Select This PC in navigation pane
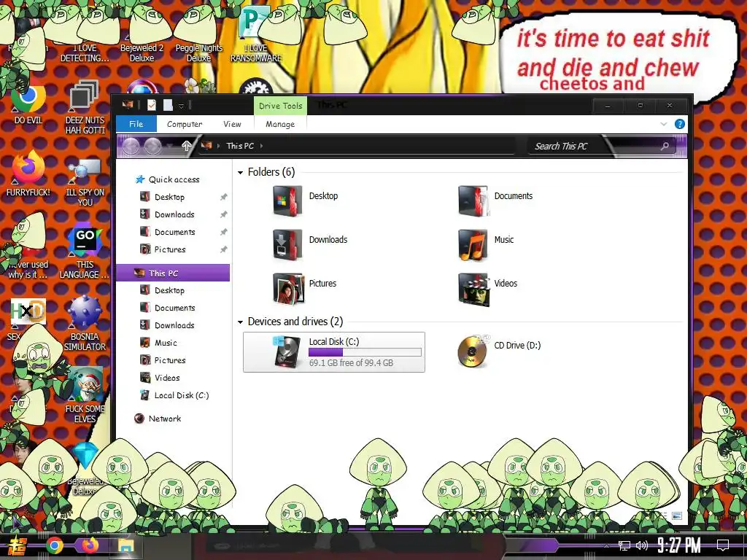The width and height of the screenshot is (747, 560). (174, 273)
